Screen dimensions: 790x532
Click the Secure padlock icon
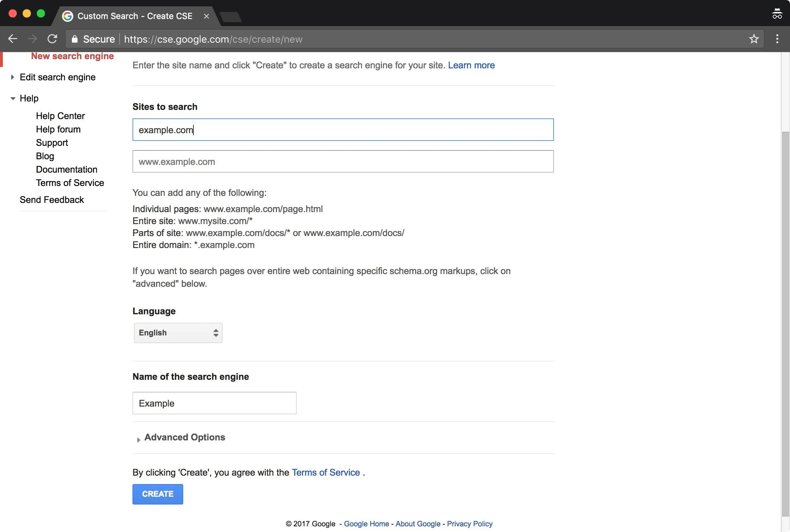coord(74,39)
